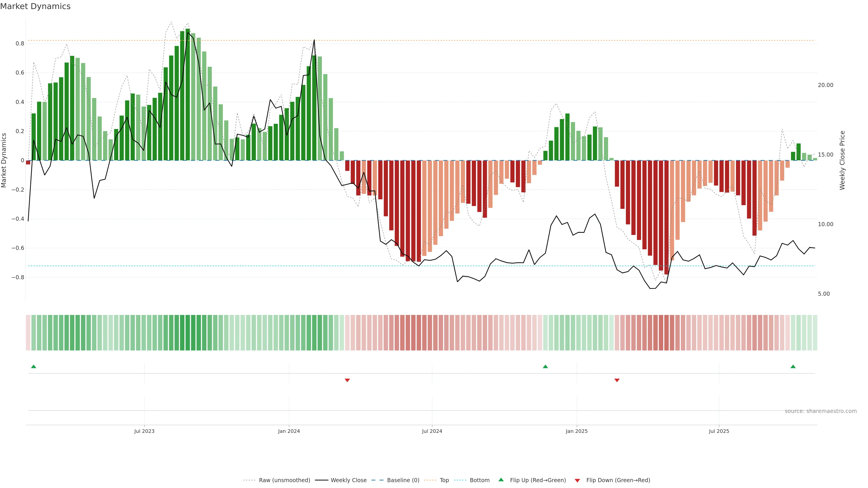Screen dimensions: 868x488
Task: Click the Jul 2023 axis label
Action: click(x=144, y=431)
